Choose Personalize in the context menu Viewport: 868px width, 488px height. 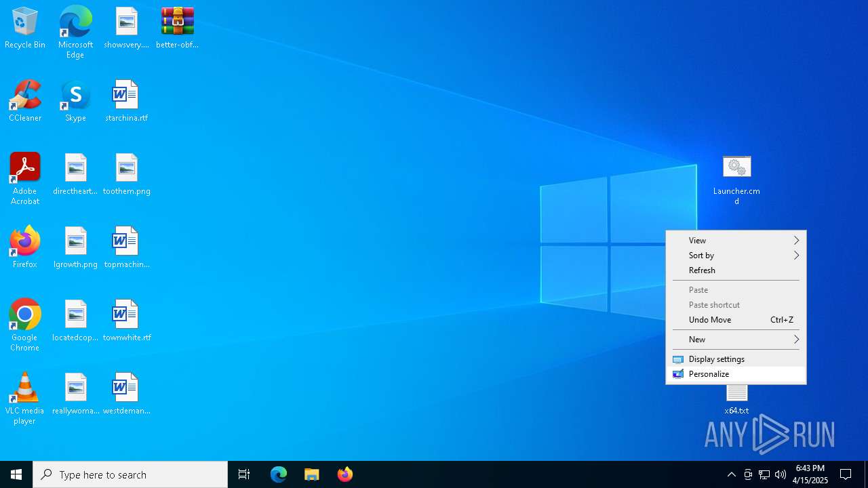click(736, 374)
